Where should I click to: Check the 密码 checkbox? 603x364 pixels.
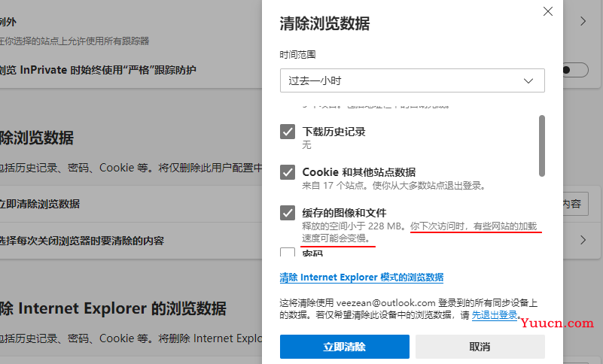288,252
